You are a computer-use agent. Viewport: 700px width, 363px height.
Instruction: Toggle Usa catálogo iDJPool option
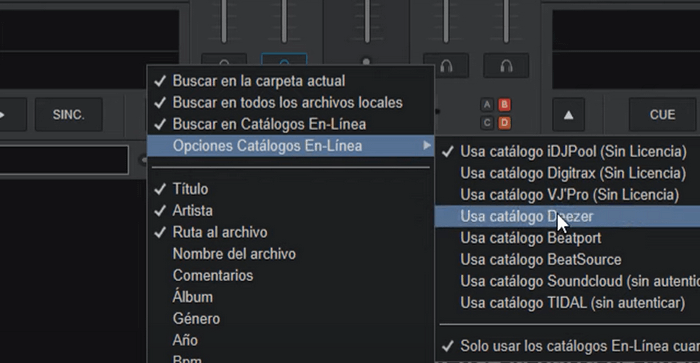(567, 151)
